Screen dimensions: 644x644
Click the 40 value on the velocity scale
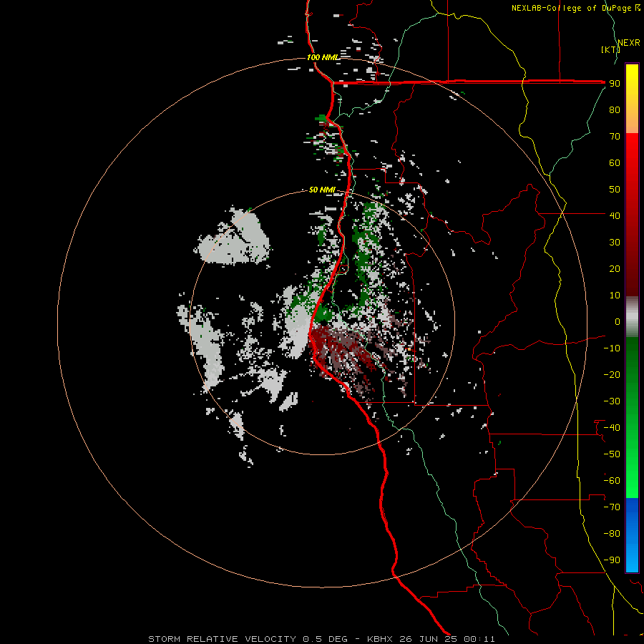(x=615, y=215)
